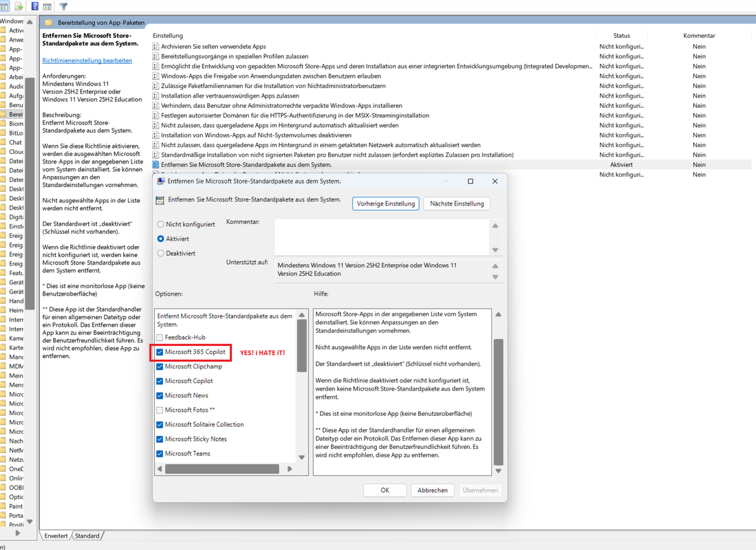Check the Microsoft Fotos checkbox

pos(160,410)
